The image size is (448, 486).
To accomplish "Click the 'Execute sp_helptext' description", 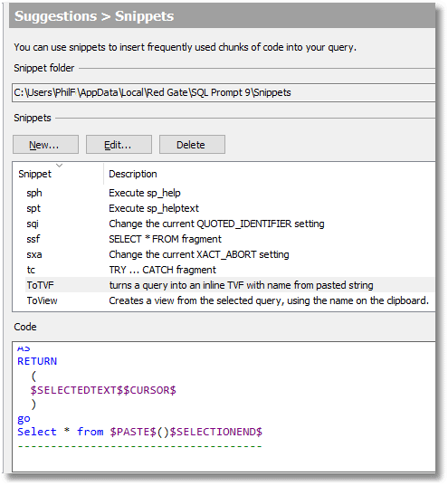I will [154, 208].
